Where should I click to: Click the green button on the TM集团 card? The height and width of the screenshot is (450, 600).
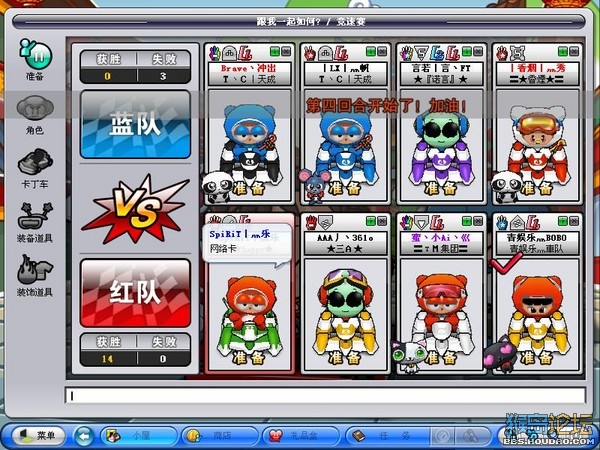466,221
